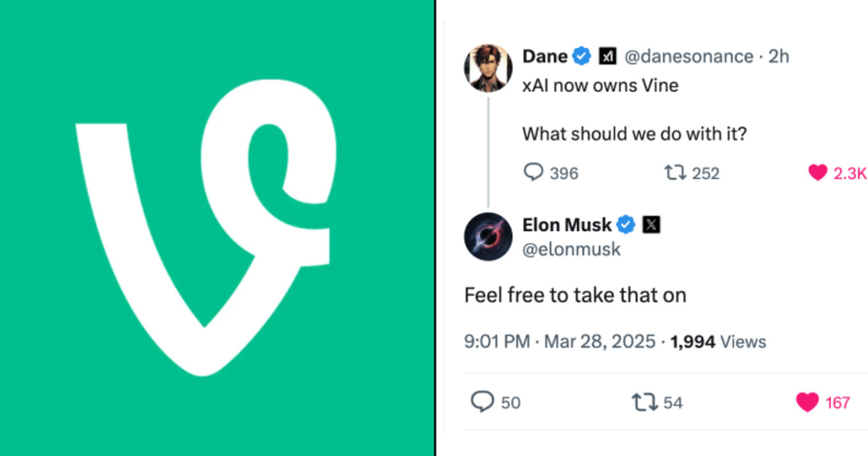
Task: Open the @danesonance handle link
Action: point(687,56)
